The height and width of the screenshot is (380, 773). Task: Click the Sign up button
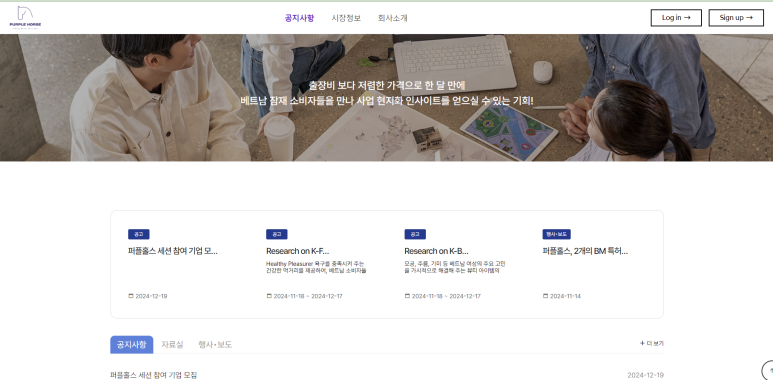click(x=736, y=18)
